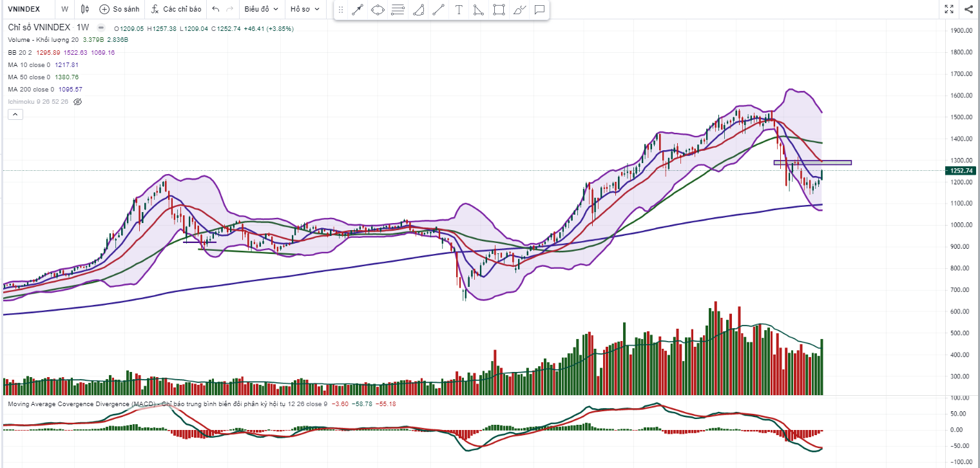Viewport: 980px width, 468px height.
Task: Click the 1000.00 price axis label
Action: [x=961, y=225]
